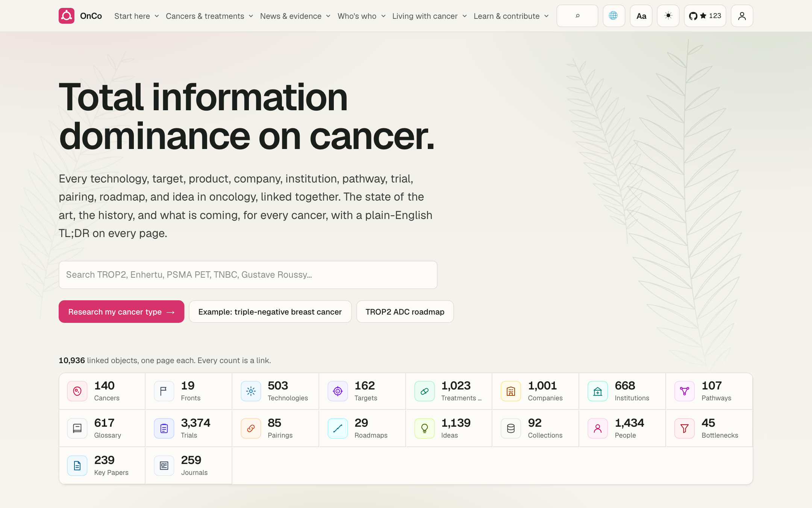Image resolution: width=812 pixels, height=508 pixels.
Task: Click the Targets crosshair icon
Action: [338, 391]
